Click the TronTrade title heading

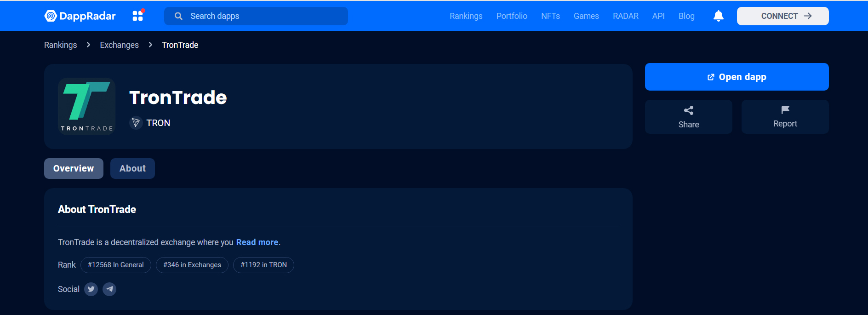[178, 97]
